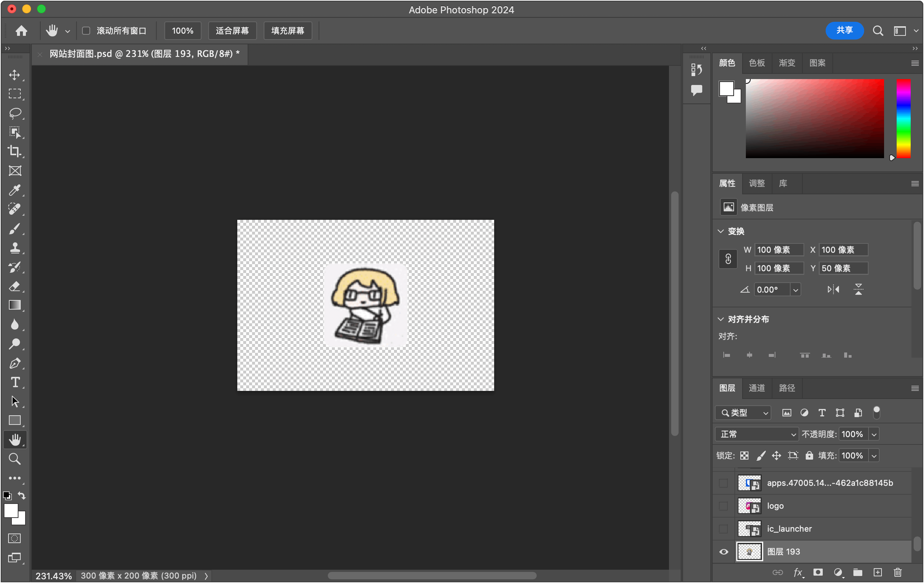The image size is (924, 583).
Task: Switch to the 通道 tab
Action: (x=757, y=388)
